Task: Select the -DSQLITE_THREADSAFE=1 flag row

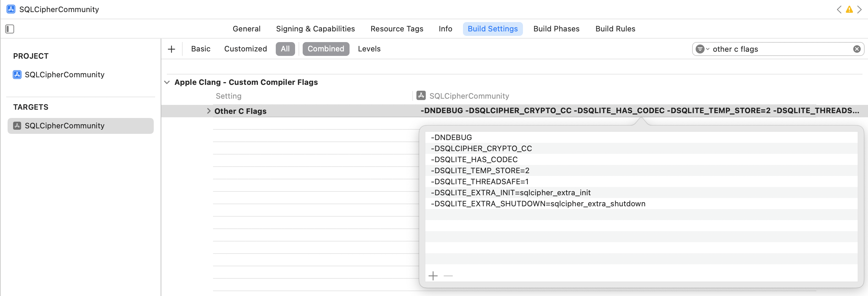Action: 641,181
